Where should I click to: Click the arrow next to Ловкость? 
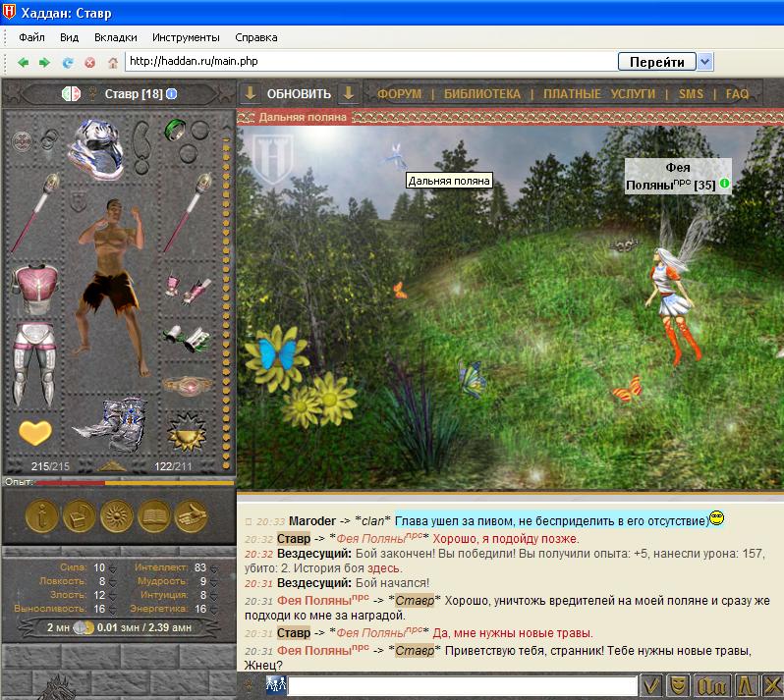click(x=113, y=582)
